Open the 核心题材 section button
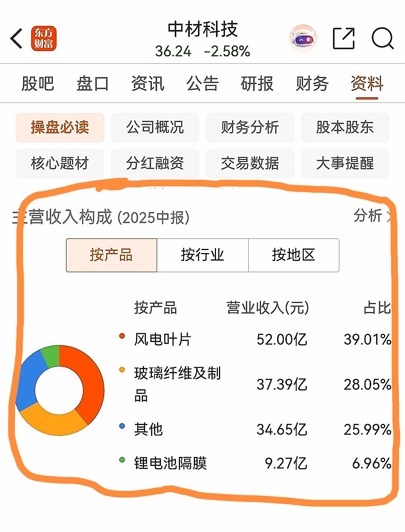 pos(60,164)
